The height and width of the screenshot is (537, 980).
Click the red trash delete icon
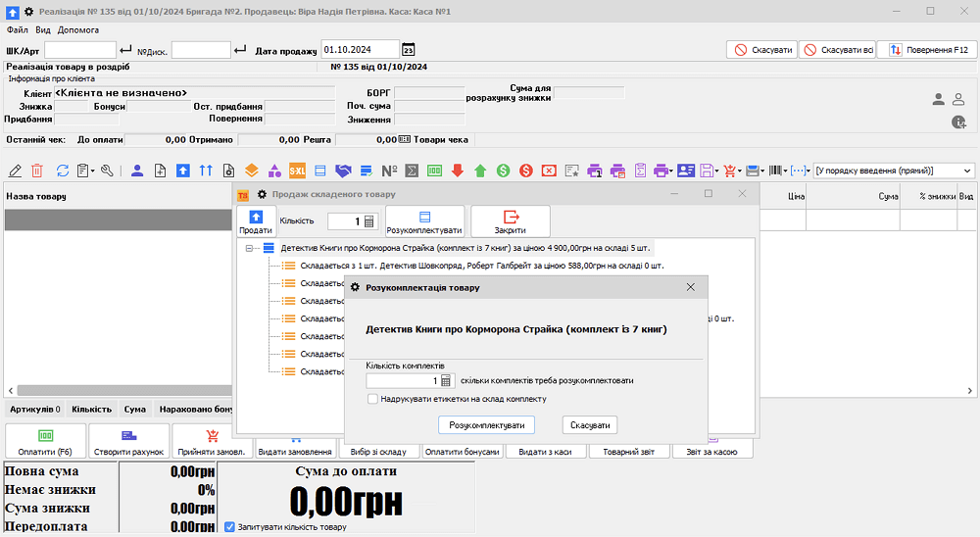(37, 171)
